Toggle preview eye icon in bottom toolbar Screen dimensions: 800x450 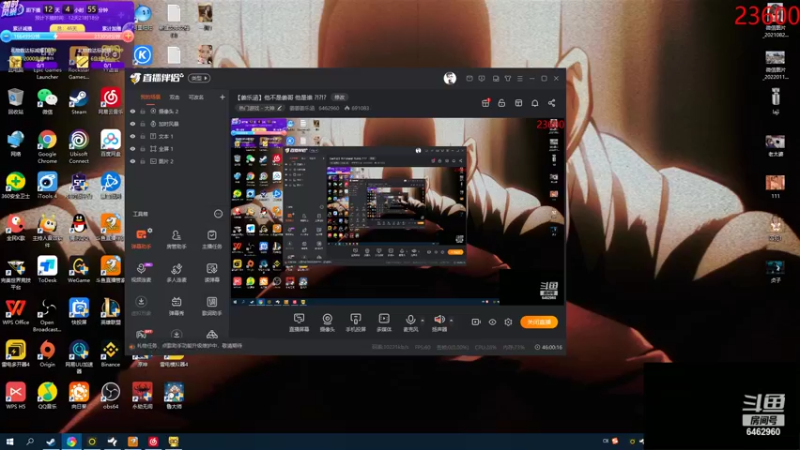[492, 322]
